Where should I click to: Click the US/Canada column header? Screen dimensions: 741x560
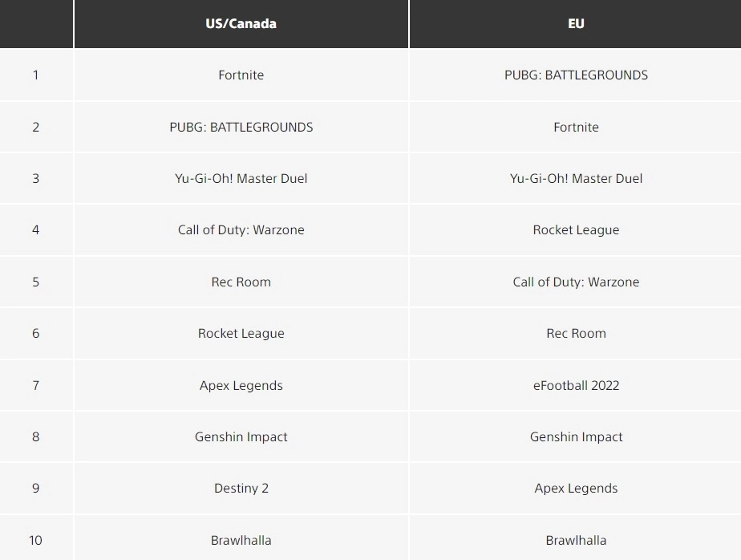click(x=241, y=23)
